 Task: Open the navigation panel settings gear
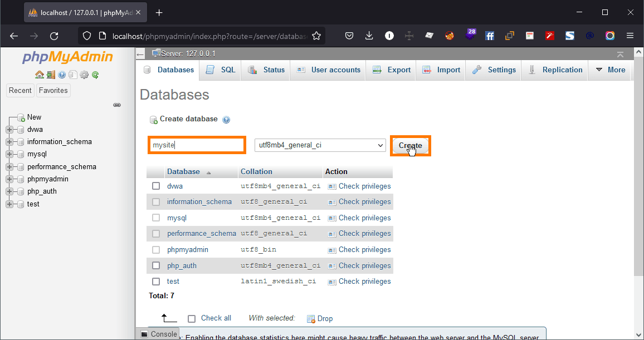tap(84, 75)
